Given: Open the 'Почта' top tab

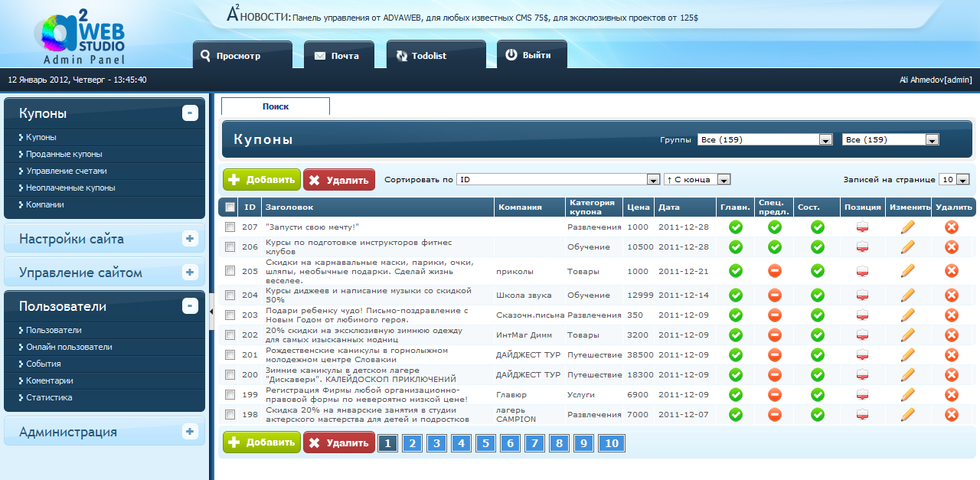Looking at the screenshot, I should pyautogui.click(x=337, y=56).
